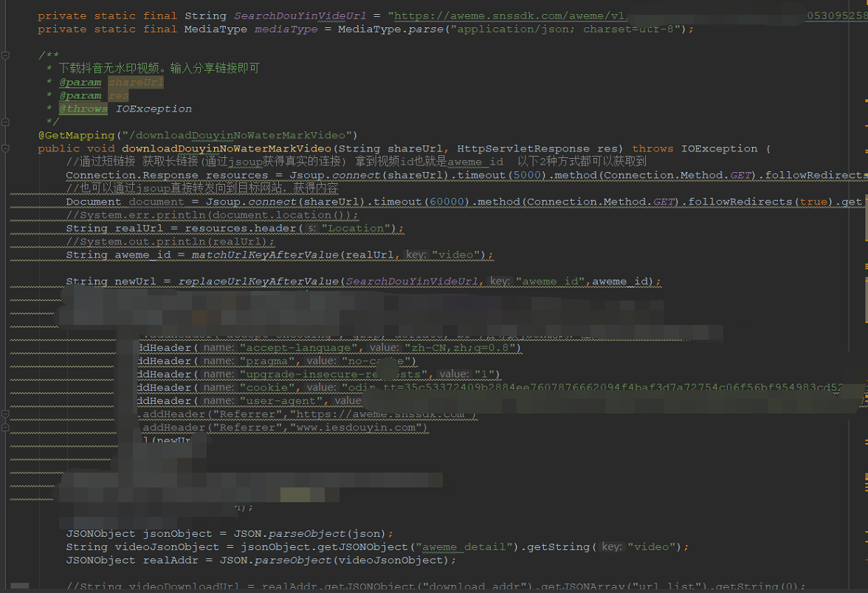Select the @throws IOException tag in the Javadoc

83,109
